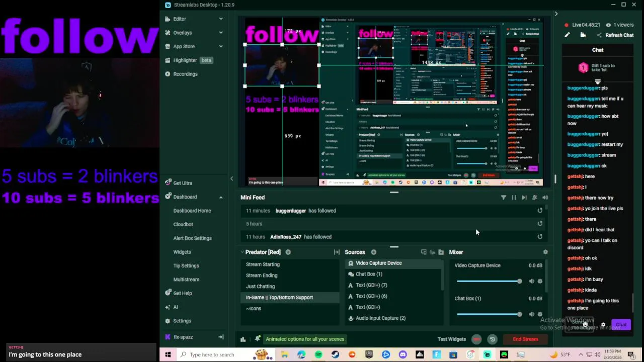Viewport: 644px width, 362px height.
Task: Replay the 5 hours event alert
Action: pyautogui.click(x=540, y=224)
